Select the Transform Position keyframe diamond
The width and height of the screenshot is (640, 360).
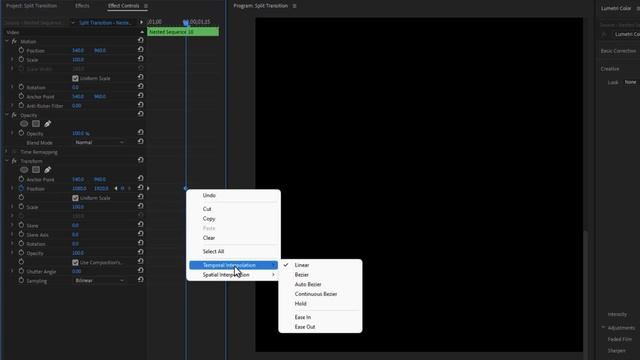pyautogui.click(x=185, y=188)
